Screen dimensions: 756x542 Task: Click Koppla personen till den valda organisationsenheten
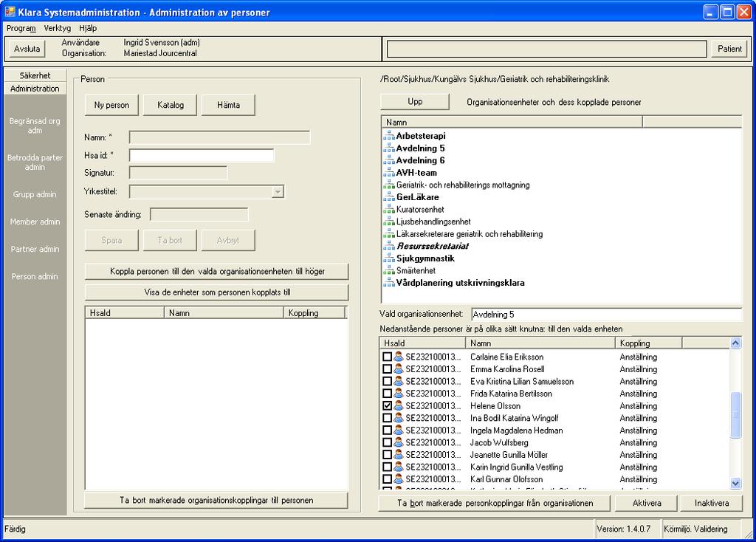(x=217, y=272)
